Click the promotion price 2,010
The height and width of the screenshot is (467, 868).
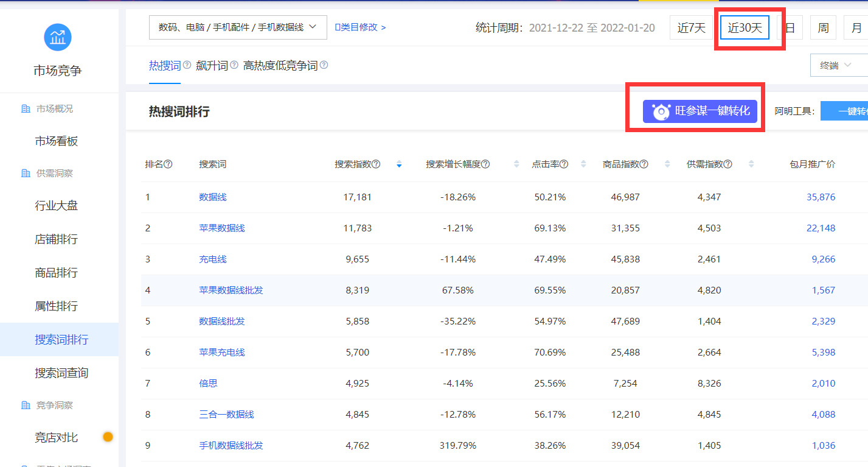point(824,384)
